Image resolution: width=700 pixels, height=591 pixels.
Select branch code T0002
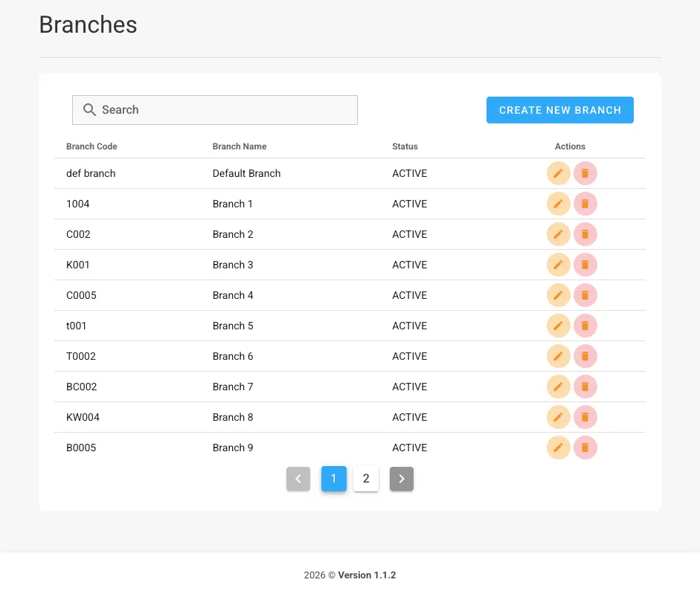(81, 356)
